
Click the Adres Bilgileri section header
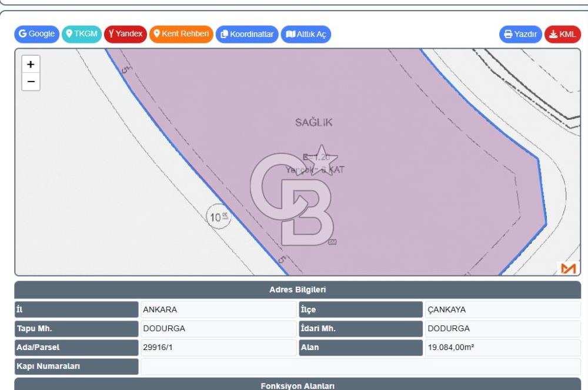[298, 290]
